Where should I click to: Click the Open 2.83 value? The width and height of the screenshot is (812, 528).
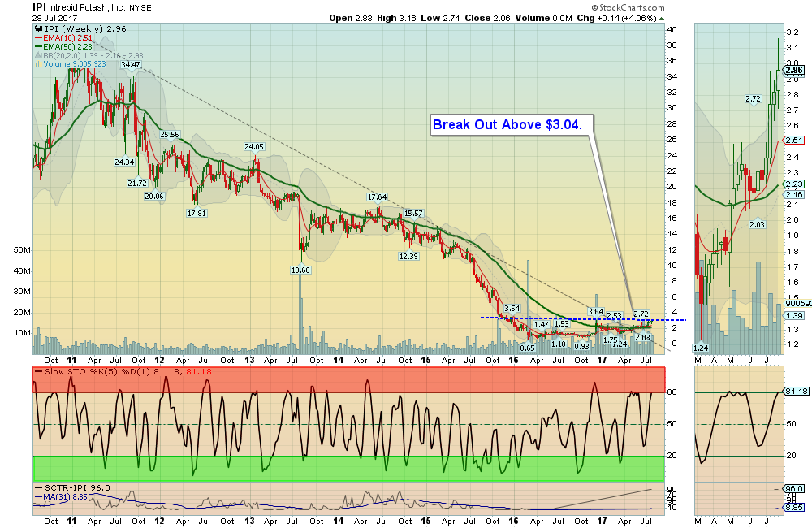click(351, 18)
